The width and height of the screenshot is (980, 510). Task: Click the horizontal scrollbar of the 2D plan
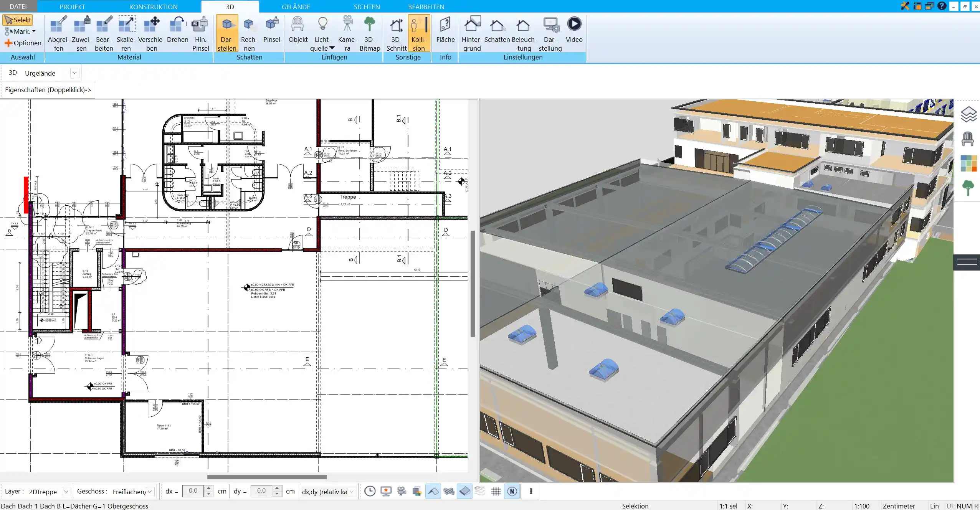(267, 477)
